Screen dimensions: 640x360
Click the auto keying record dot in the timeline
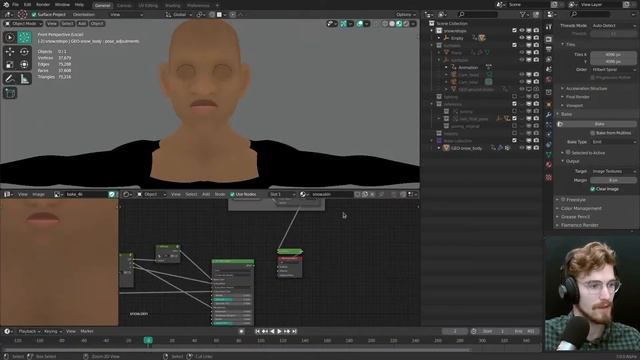pos(241,331)
